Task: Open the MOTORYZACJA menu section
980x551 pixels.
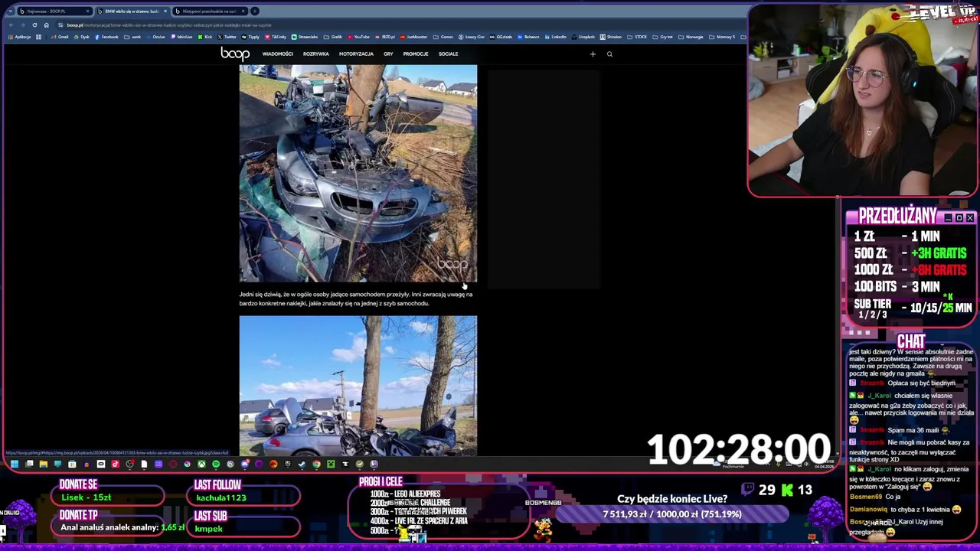Action: tap(356, 54)
